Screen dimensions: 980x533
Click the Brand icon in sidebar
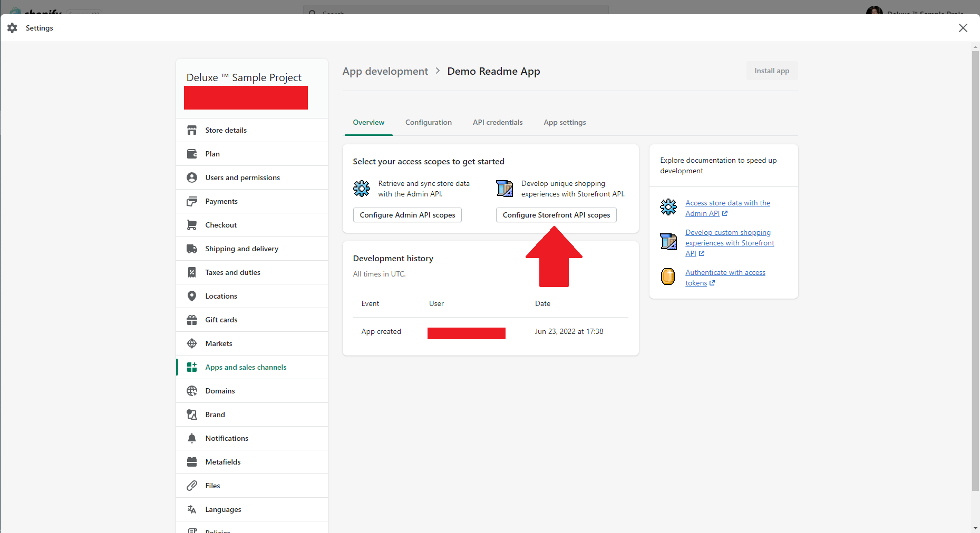tap(192, 414)
